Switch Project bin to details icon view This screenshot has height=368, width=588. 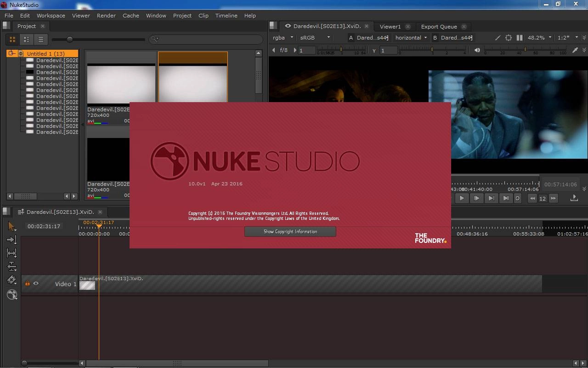pyautogui.click(x=27, y=40)
